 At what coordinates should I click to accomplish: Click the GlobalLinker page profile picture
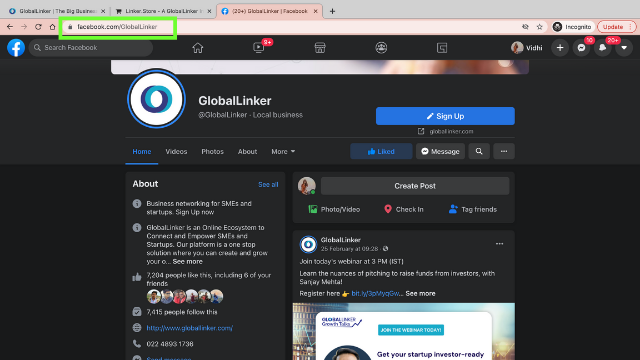pyautogui.click(x=156, y=99)
